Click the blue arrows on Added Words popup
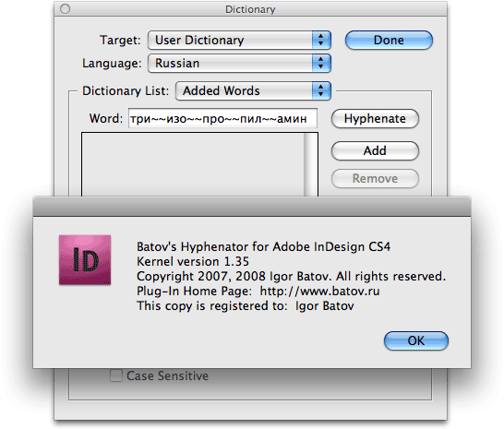This screenshot has height=429, width=504. (321, 91)
